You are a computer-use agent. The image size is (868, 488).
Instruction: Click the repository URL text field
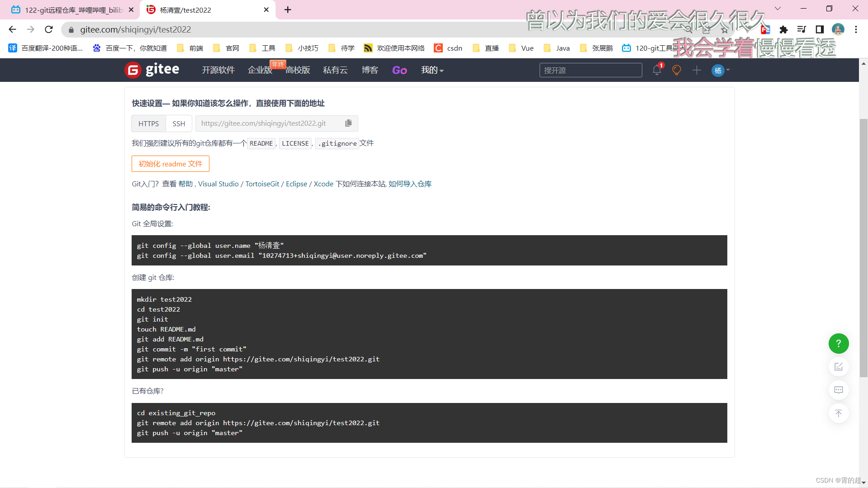[x=270, y=123]
